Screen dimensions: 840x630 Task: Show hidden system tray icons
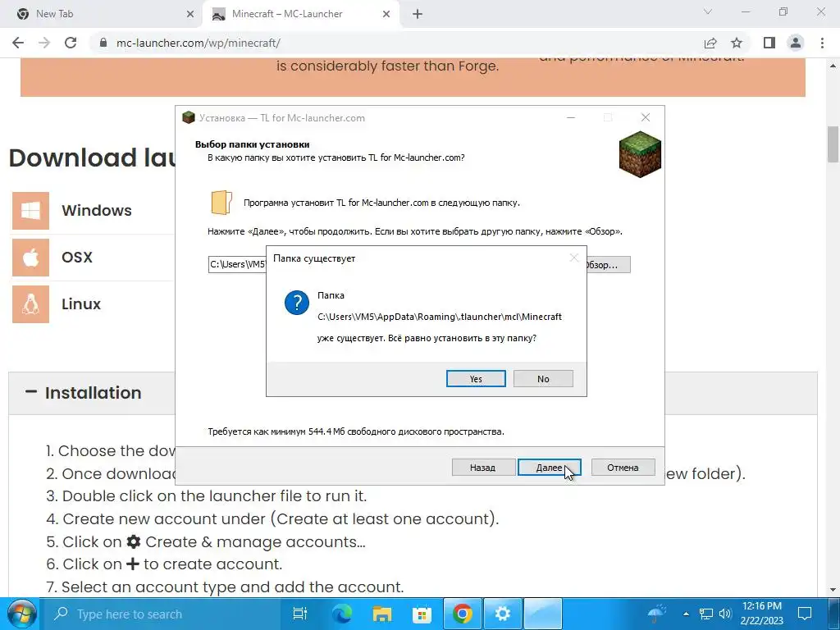686,614
